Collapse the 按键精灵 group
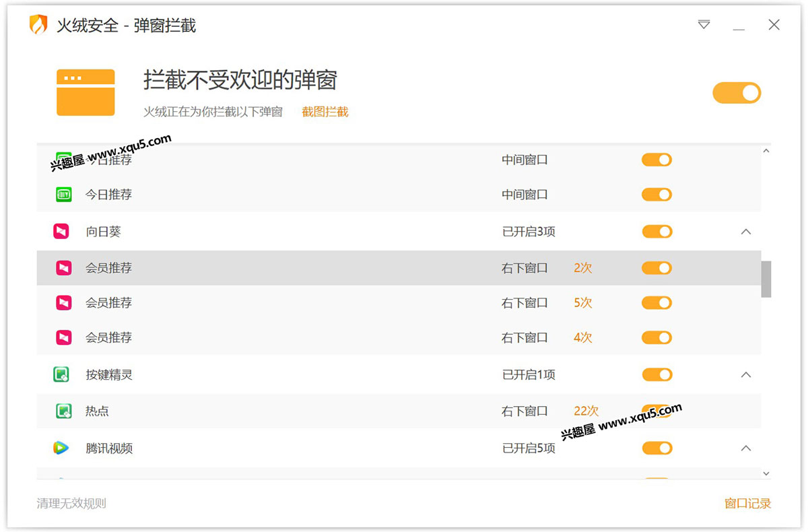808x532 pixels. [745, 374]
